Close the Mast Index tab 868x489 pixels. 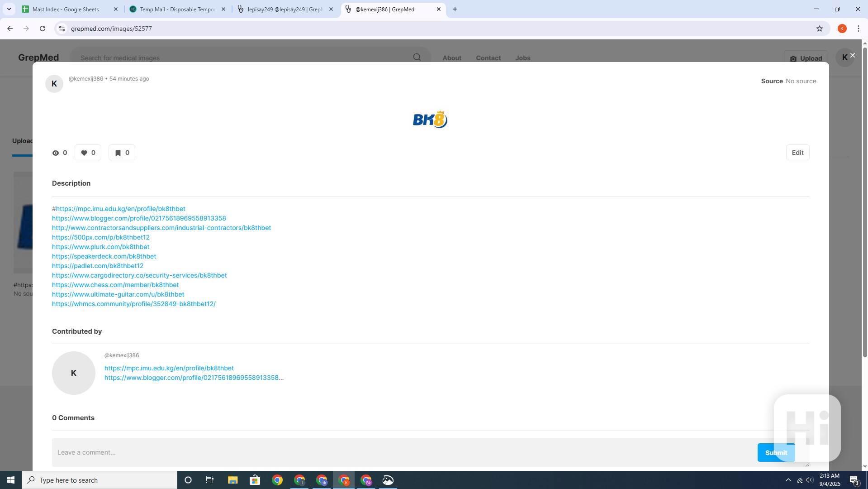tap(115, 9)
